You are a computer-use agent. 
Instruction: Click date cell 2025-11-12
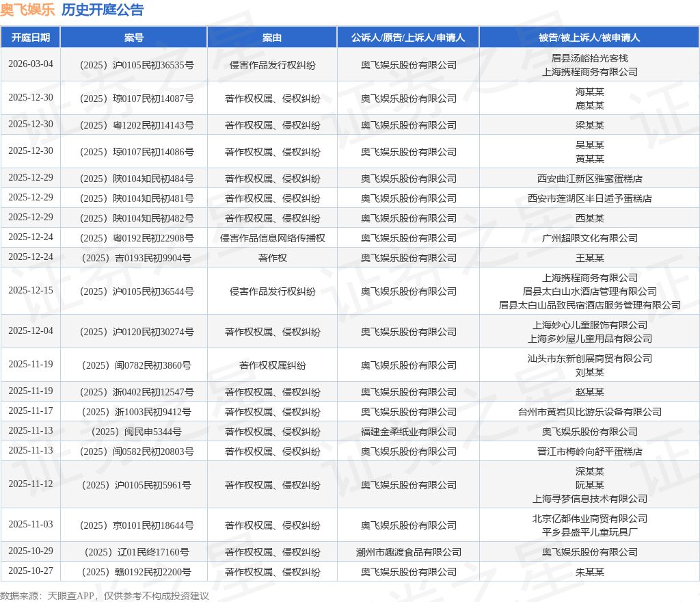point(30,484)
